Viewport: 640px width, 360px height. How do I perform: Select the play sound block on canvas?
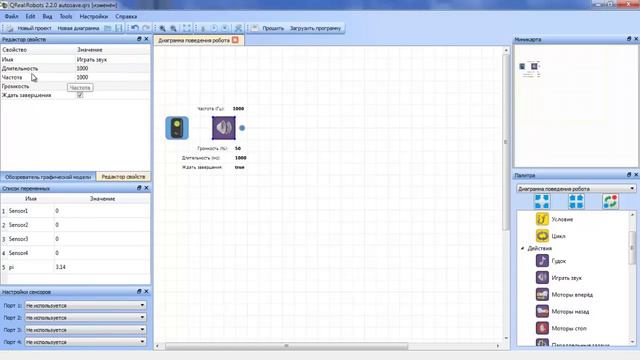click(x=224, y=128)
